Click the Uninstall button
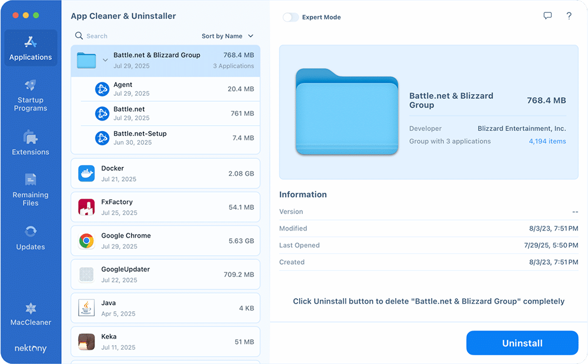This screenshot has width=588, height=364. [x=522, y=343]
